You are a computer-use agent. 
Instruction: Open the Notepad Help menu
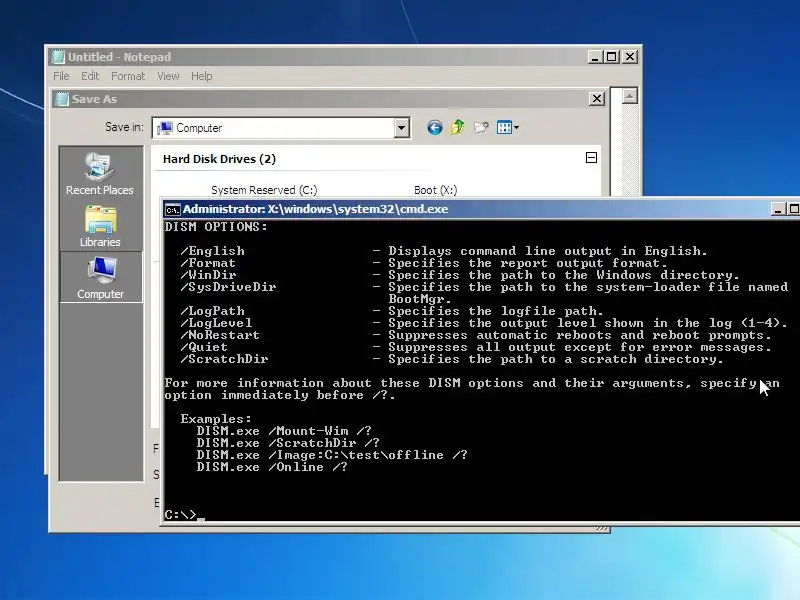(202, 76)
